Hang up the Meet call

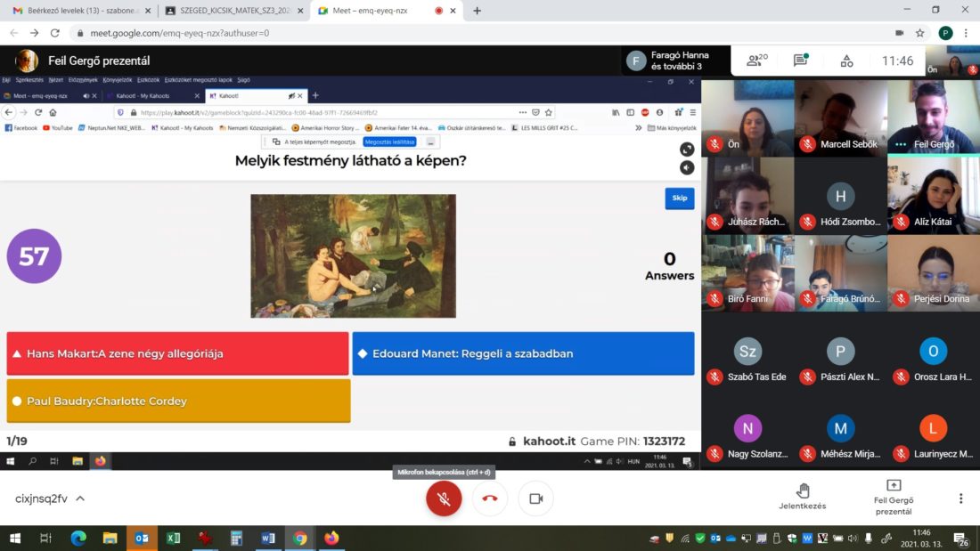tap(490, 498)
